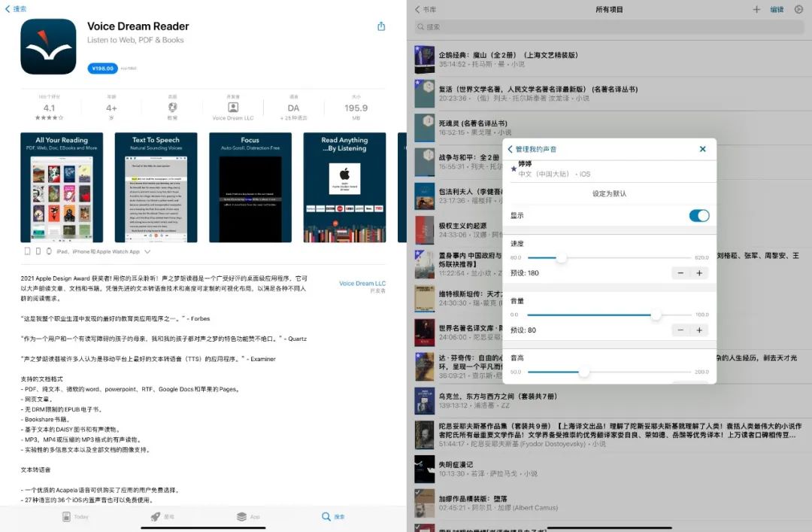Tap the back chevron on 管理我的声音 panel
The height and width of the screenshot is (532, 812).
click(510, 148)
